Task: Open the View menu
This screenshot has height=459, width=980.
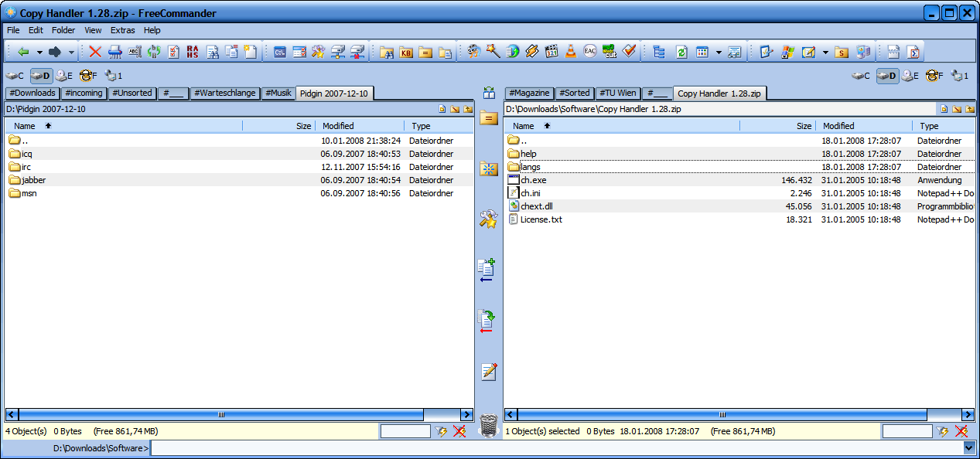Action: click(x=93, y=30)
